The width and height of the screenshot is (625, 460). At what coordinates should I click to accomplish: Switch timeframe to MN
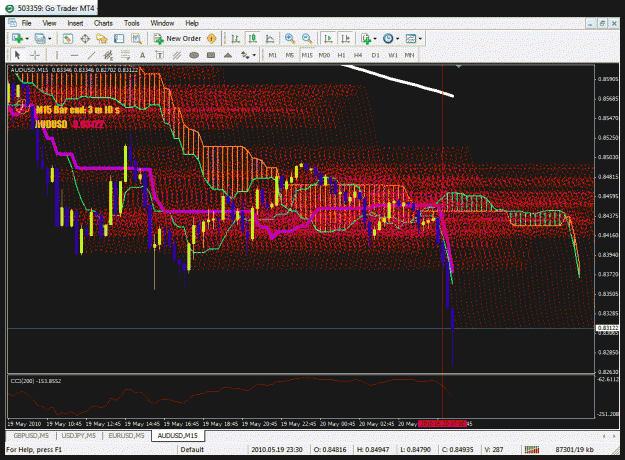409,55
